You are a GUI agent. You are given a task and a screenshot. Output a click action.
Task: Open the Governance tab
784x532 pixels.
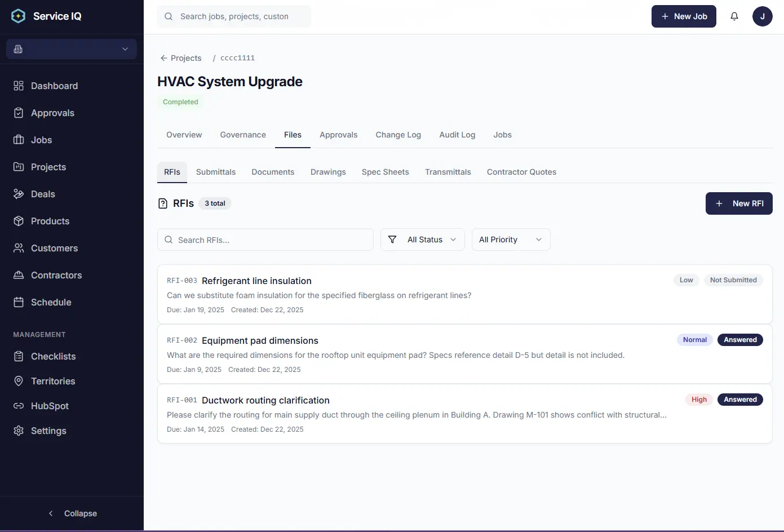243,135
